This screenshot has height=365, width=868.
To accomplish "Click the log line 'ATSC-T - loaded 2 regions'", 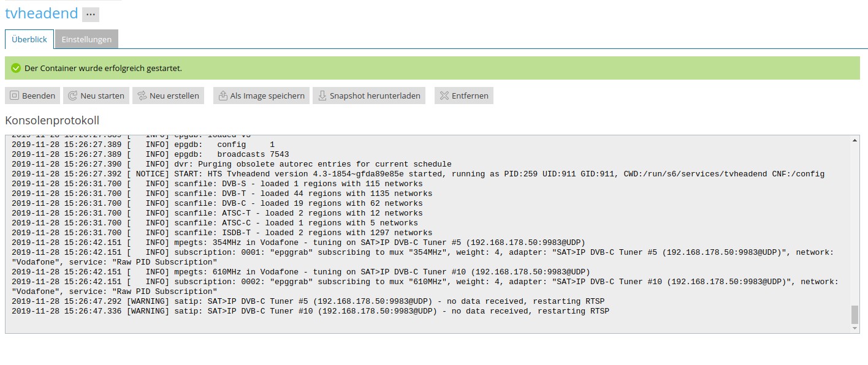I will point(217,213).
